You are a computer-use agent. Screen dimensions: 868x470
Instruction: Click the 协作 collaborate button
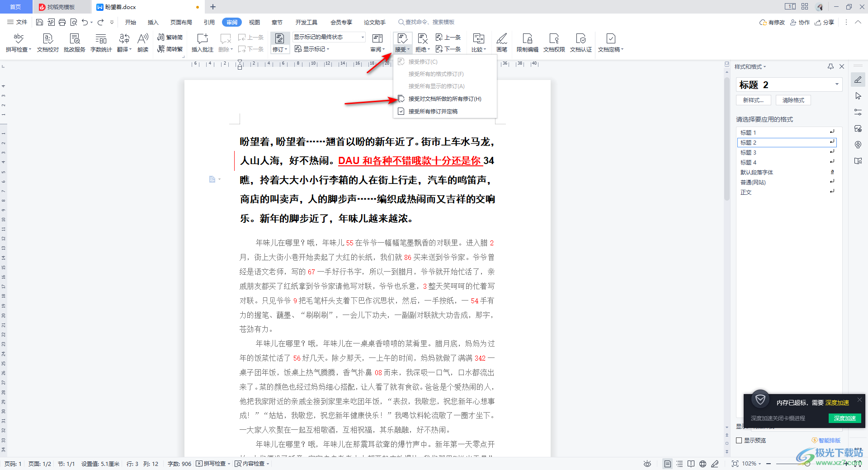800,22
